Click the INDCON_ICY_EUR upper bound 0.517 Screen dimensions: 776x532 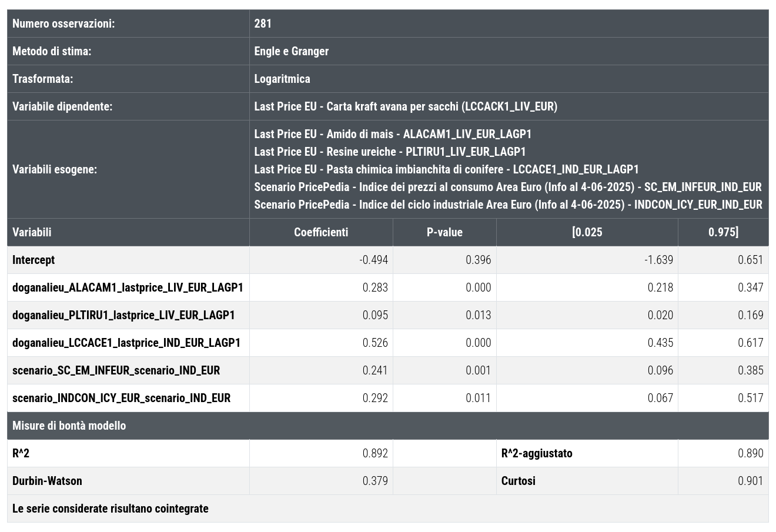tap(751, 398)
